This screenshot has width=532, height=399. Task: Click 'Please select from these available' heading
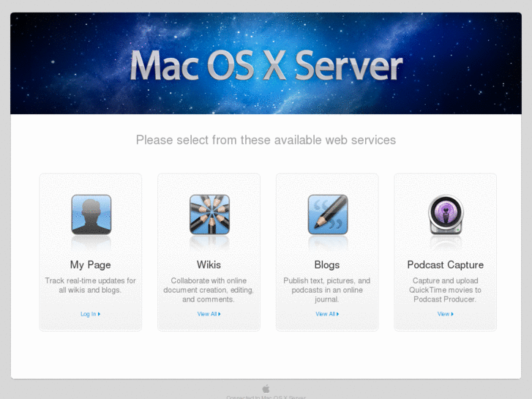tap(266, 140)
